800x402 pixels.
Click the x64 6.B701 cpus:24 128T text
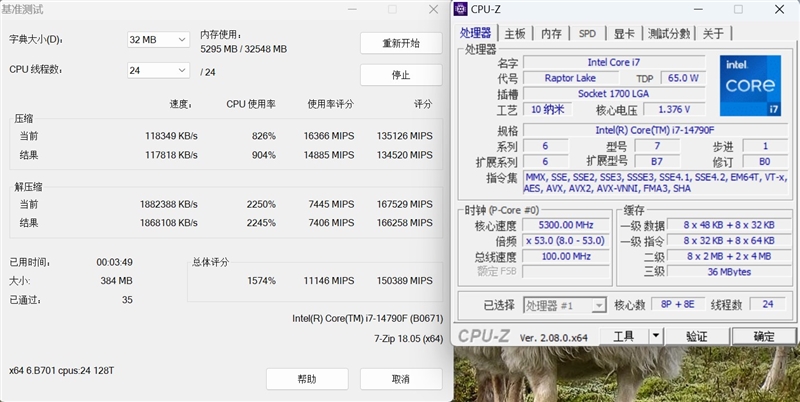(62, 370)
